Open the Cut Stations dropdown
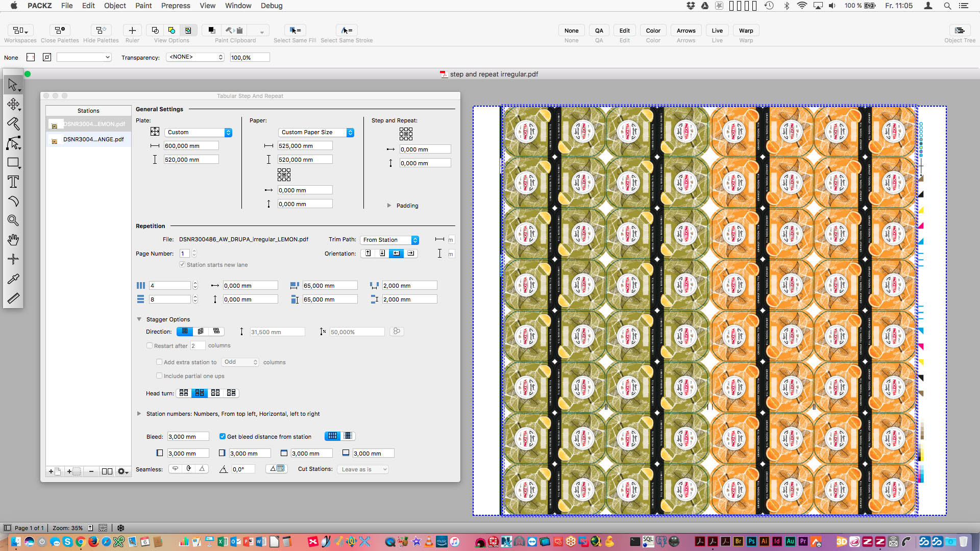 (363, 469)
